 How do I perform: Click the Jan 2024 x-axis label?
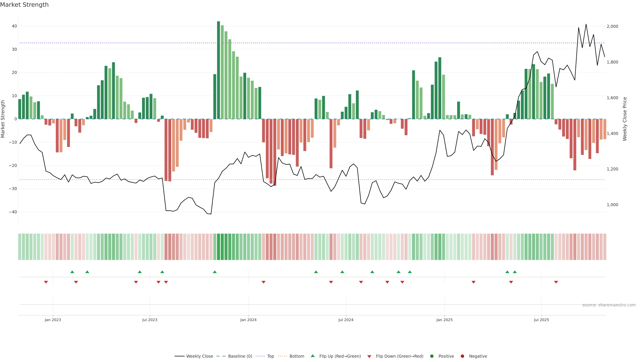248,320
